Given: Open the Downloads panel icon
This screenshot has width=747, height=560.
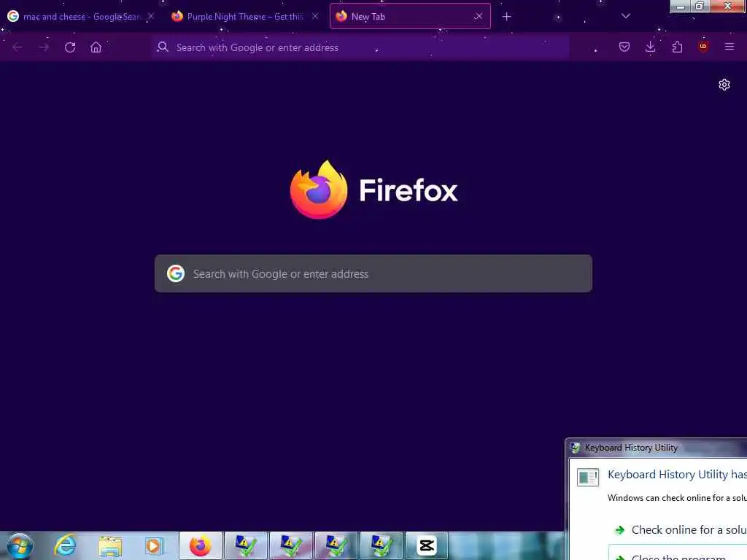Looking at the screenshot, I should point(650,47).
